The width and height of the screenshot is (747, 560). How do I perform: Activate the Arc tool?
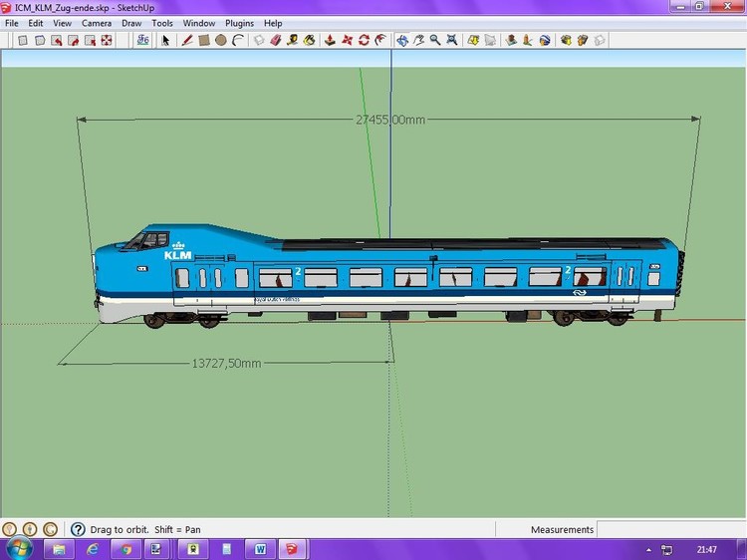[238, 41]
